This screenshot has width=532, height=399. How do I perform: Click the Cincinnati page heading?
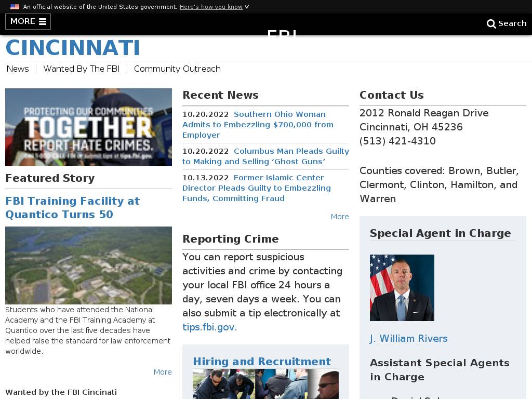point(73,47)
